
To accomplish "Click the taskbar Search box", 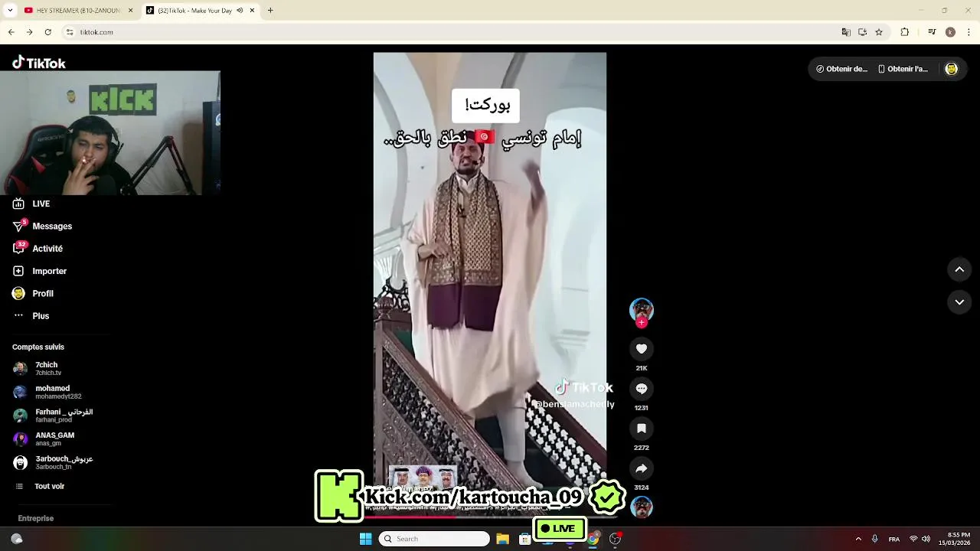I will (x=434, y=539).
